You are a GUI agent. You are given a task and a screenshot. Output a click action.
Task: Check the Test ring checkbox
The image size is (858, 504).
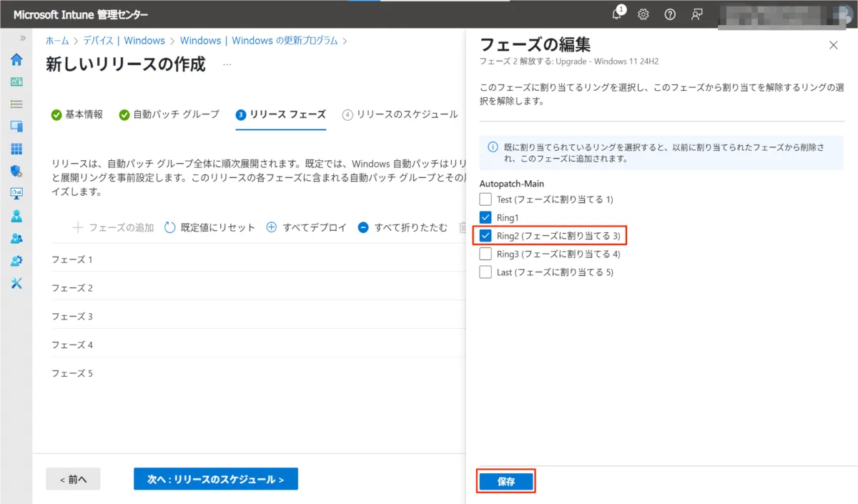click(x=485, y=199)
